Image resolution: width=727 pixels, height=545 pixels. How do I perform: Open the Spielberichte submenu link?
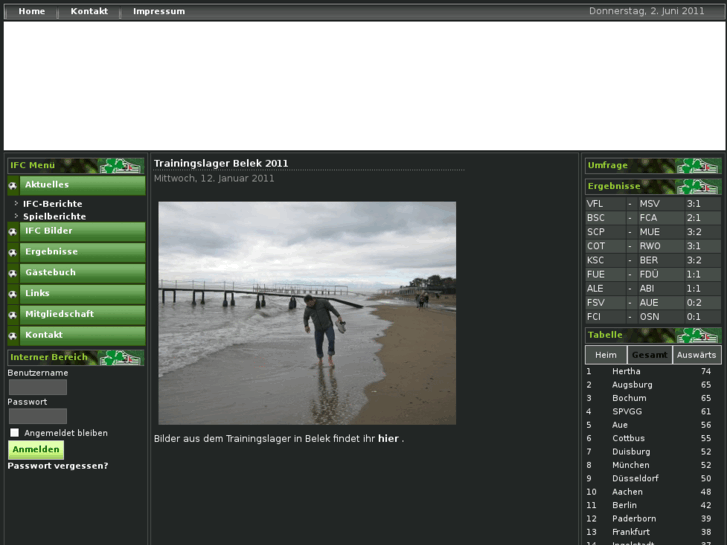pos(55,217)
